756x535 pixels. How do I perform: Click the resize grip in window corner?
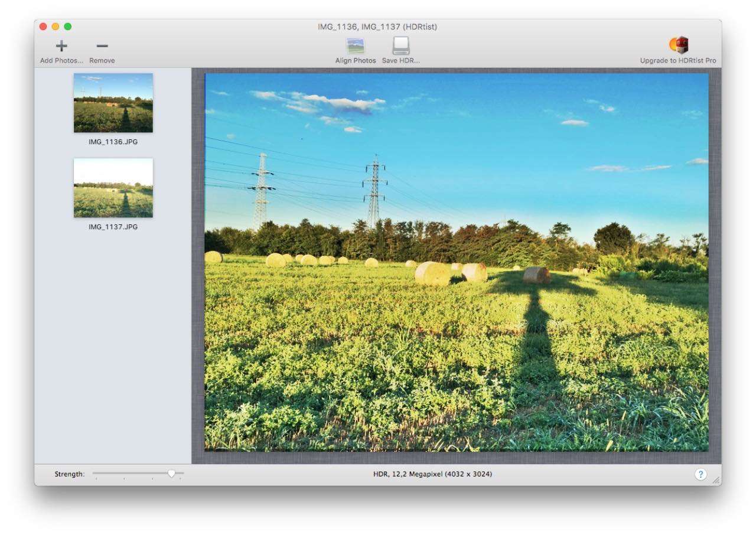pyautogui.click(x=716, y=481)
